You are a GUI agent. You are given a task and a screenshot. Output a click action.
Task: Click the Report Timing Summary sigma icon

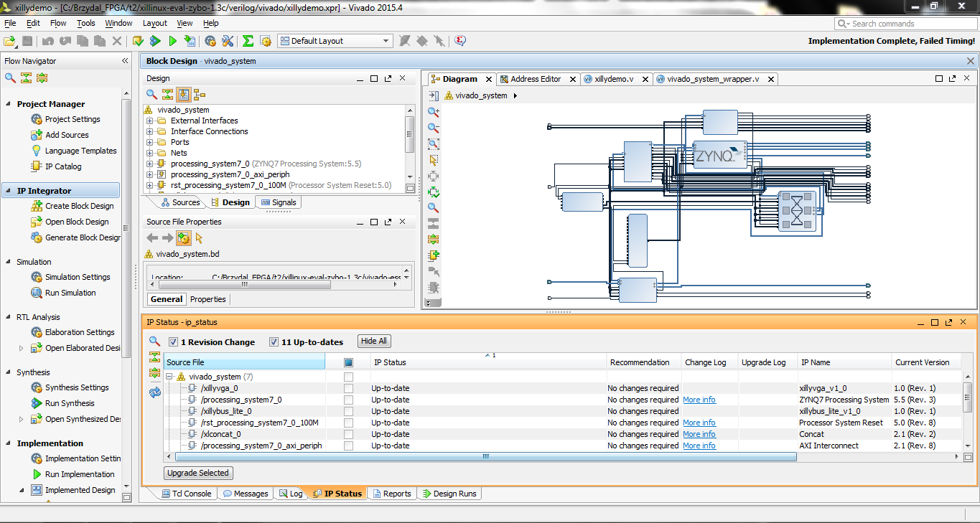(248, 41)
